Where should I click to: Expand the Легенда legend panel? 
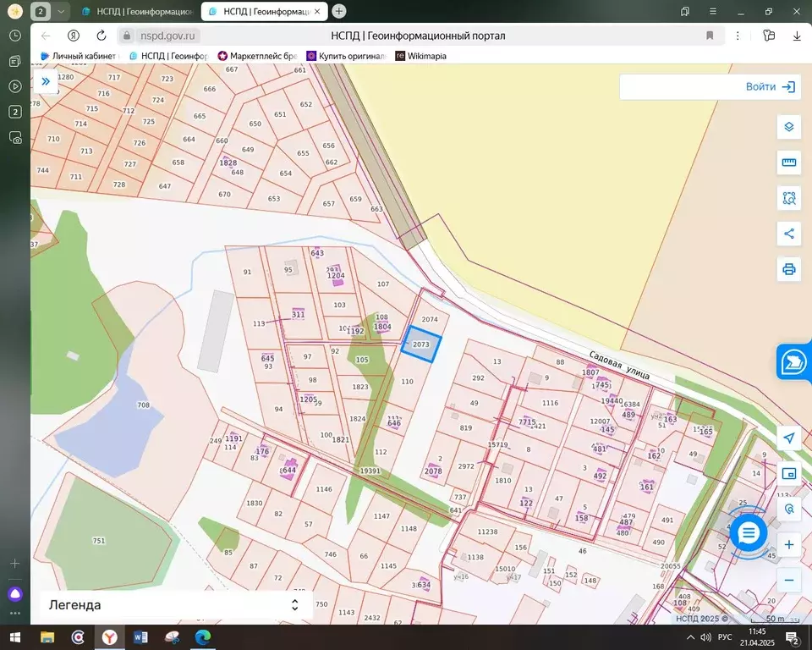tap(176, 605)
